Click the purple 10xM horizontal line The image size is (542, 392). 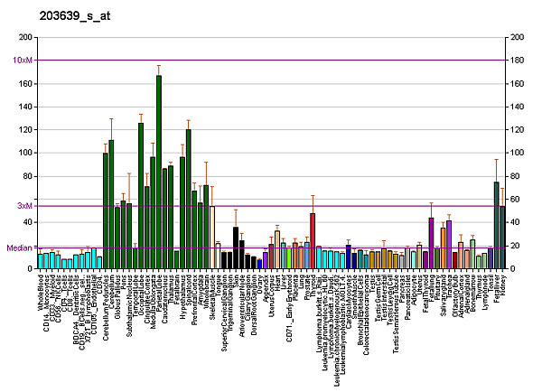(271, 61)
